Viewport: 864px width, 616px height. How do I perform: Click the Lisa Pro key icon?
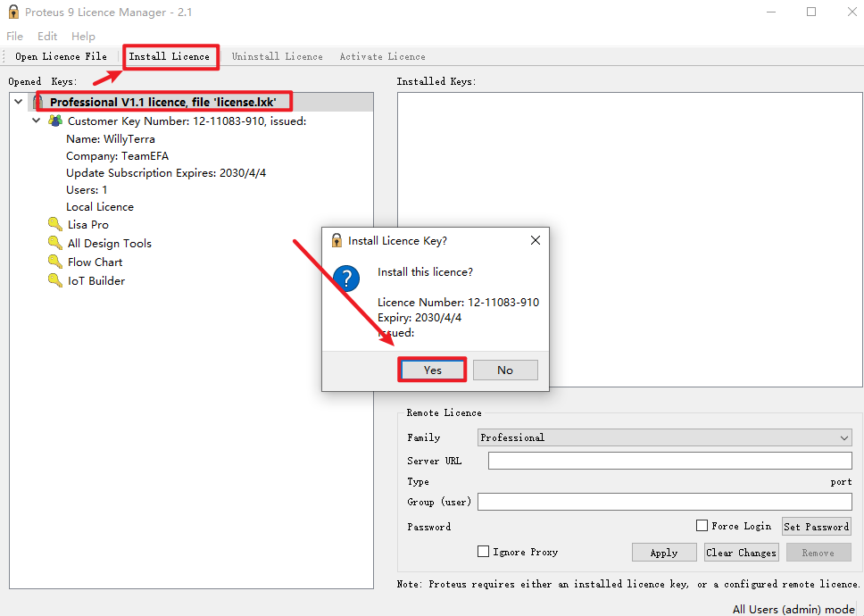point(54,224)
